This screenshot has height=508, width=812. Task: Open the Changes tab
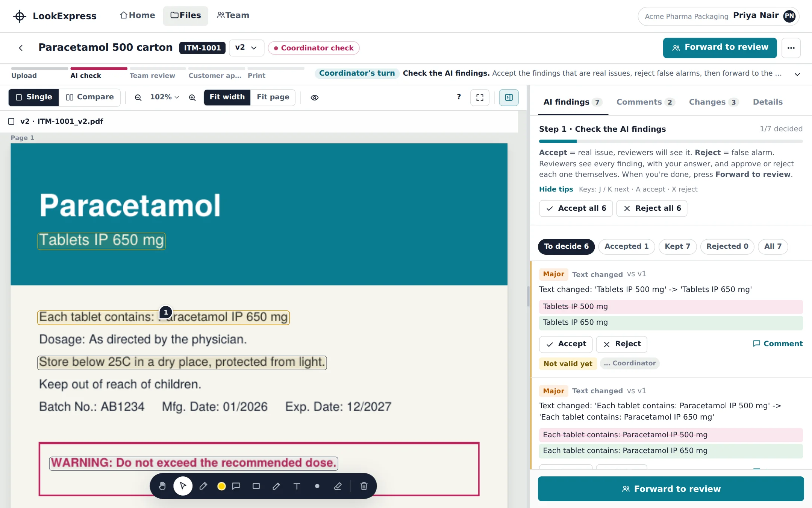[714, 102]
